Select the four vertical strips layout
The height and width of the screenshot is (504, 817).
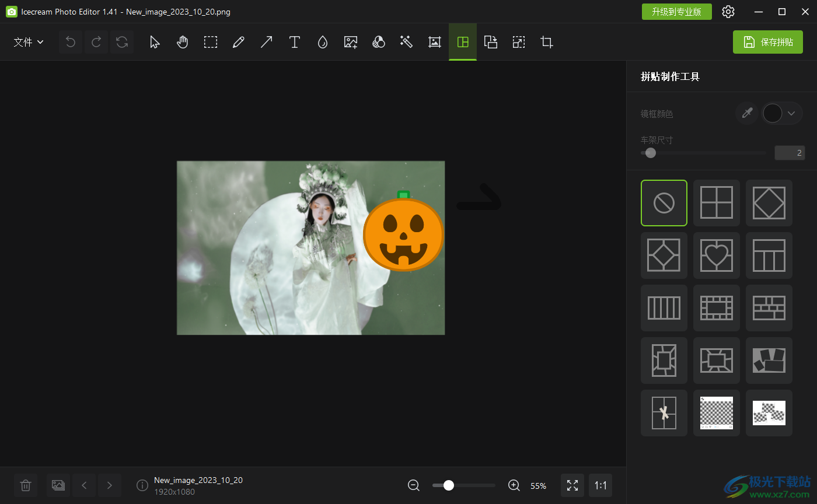664,308
